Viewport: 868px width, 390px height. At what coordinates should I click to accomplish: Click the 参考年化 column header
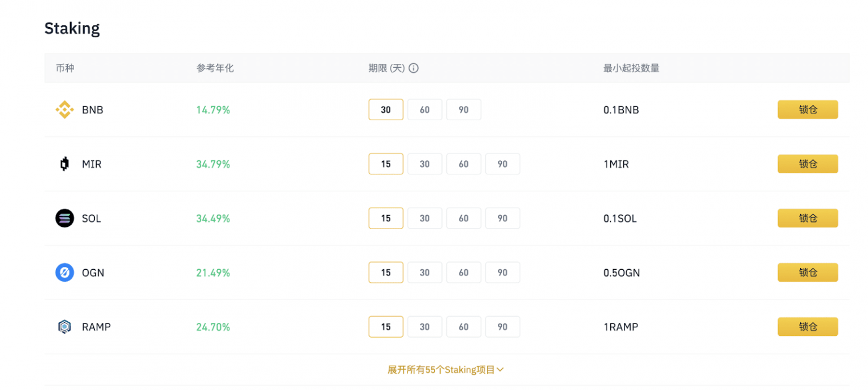(215, 68)
